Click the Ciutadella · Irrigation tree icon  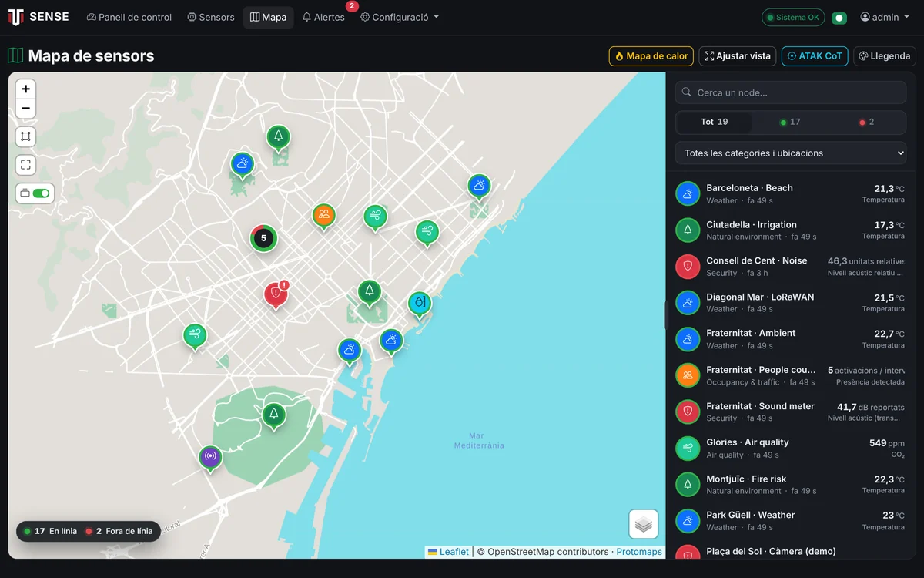(688, 230)
